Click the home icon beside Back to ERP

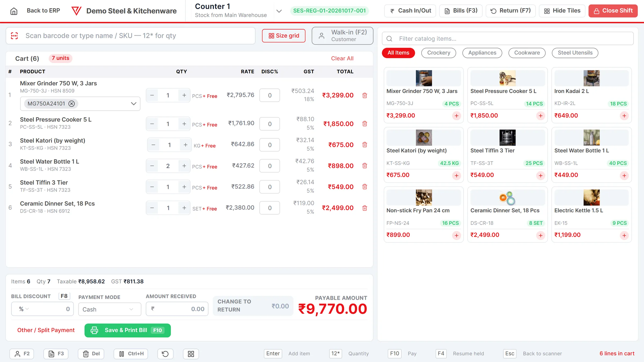click(14, 11)
